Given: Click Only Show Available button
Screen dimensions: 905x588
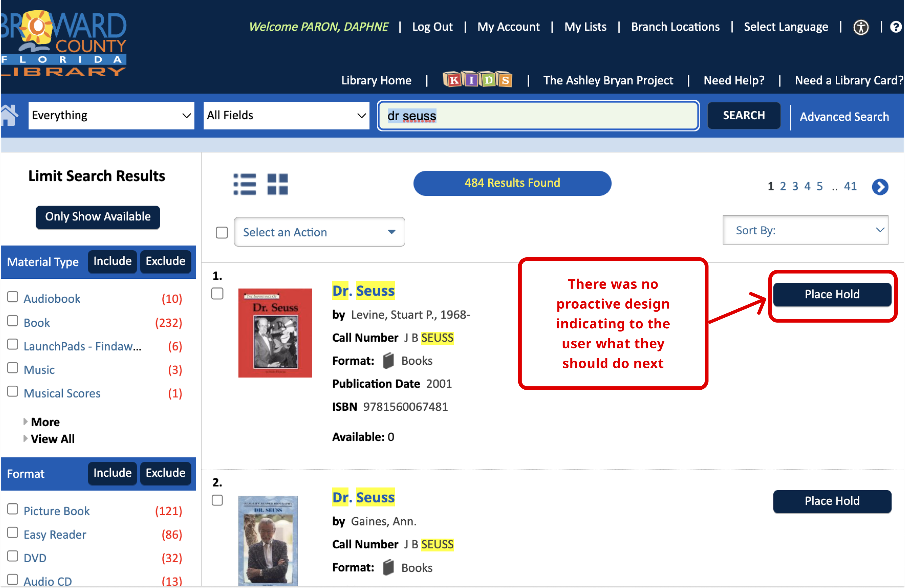Looking at the screenshot, I should [98, 217].
